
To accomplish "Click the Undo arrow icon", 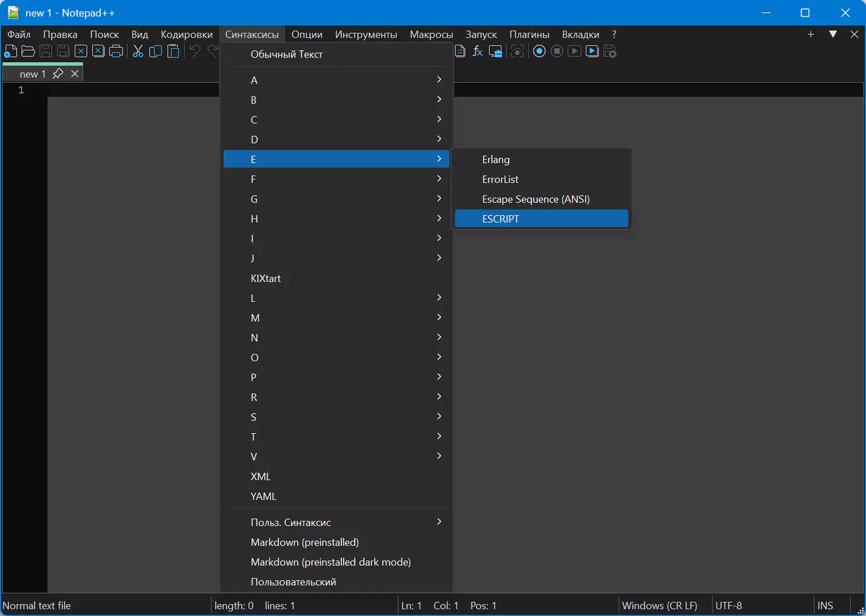I will coord(194,51).
